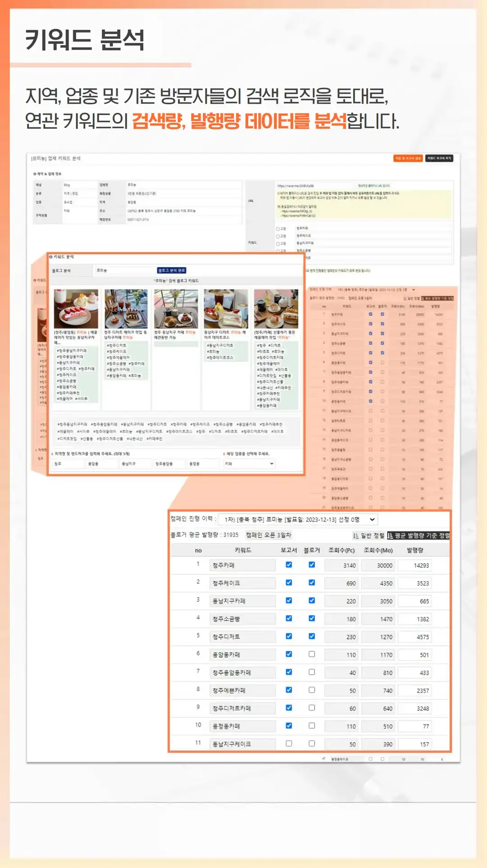Click the orange report generation button at top
The image size is (487, 868).
(408, 158)
